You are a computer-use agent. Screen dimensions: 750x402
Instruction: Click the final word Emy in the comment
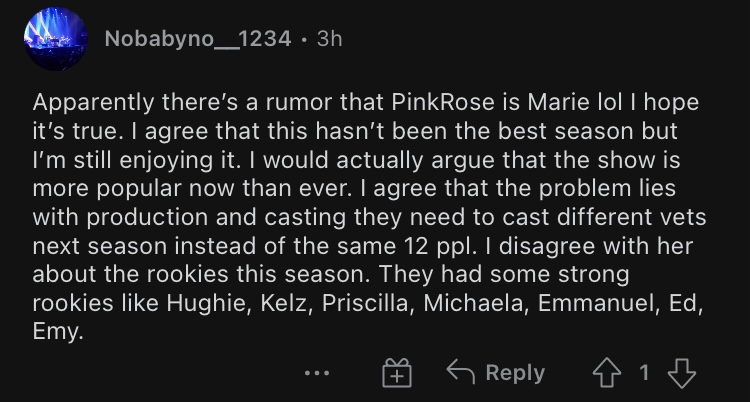58,332
